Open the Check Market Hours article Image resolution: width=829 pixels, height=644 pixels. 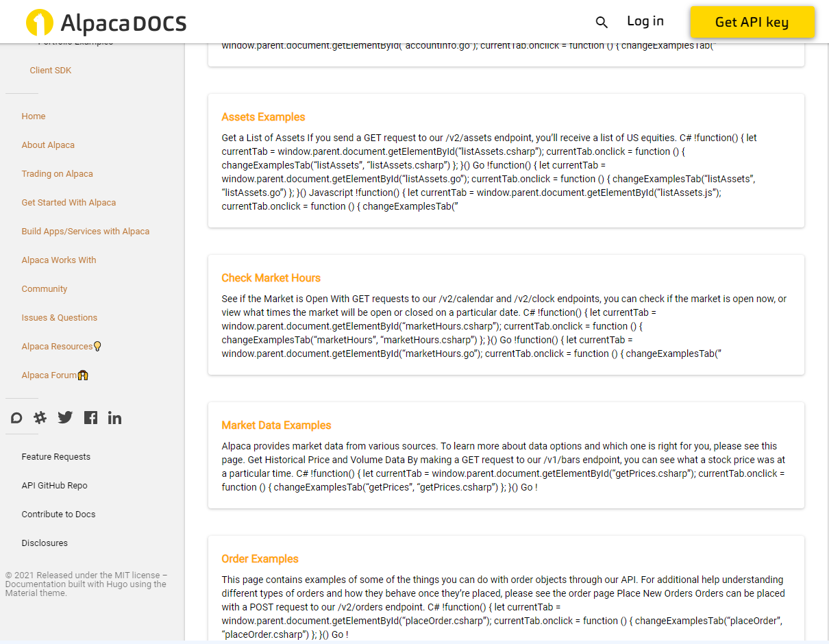tap(271, 278)
